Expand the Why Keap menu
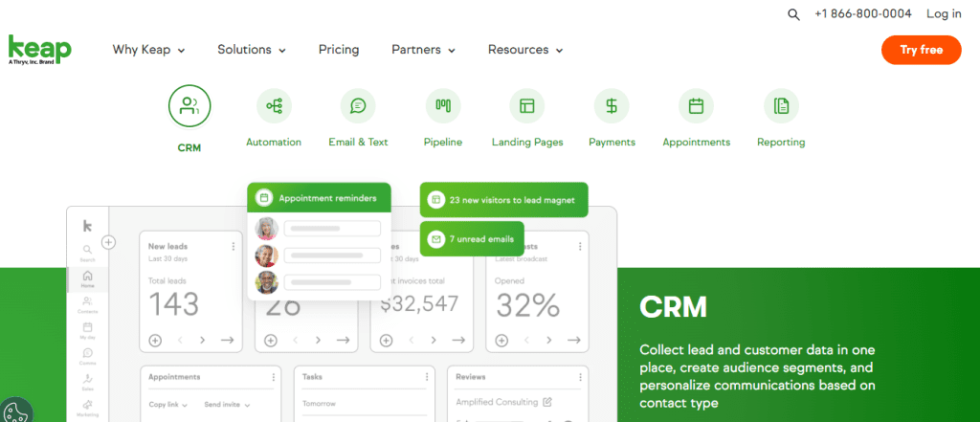The height and width of the screenshot is (422, 980). click(x=148, y=50)
